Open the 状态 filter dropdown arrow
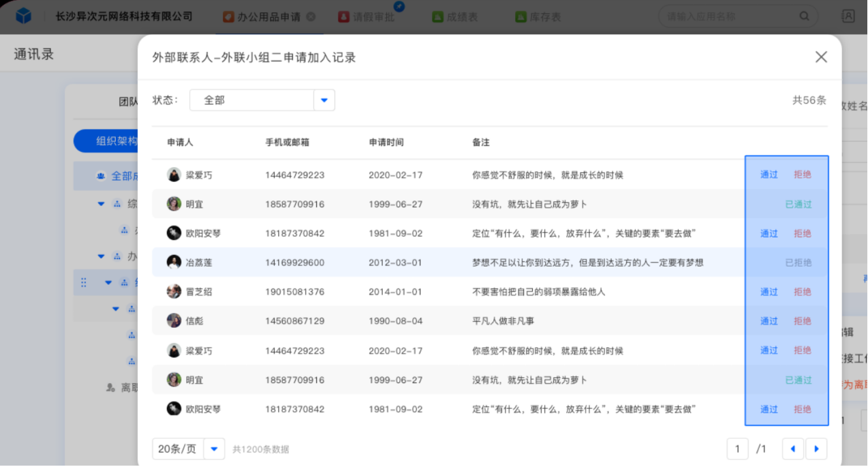Image resolution: width=868 pixels, height=467 pixels. coord(324,100)
